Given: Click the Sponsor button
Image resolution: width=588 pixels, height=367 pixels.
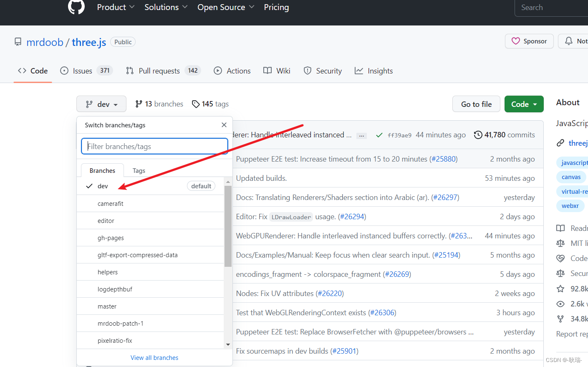Looking at the screenshot, I should click(529, 41).
